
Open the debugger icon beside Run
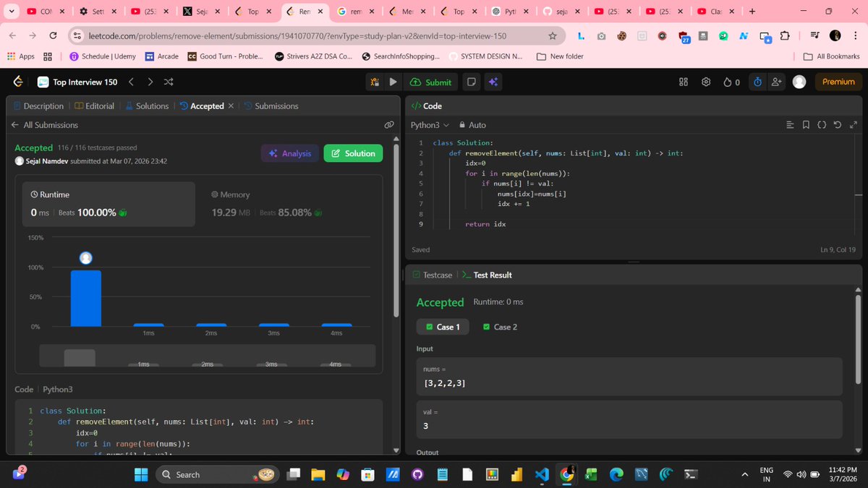(x=375, y=82)
